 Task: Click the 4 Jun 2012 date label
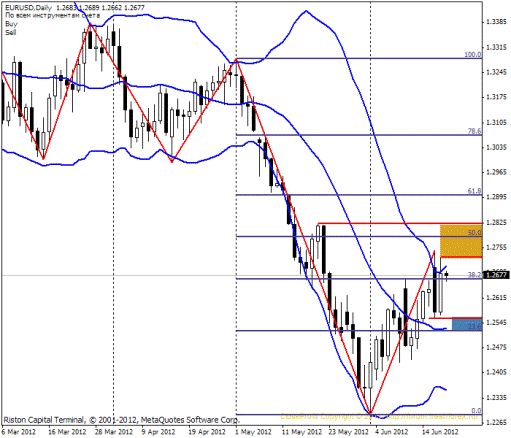pyautogui.click(x=392, y=432)
